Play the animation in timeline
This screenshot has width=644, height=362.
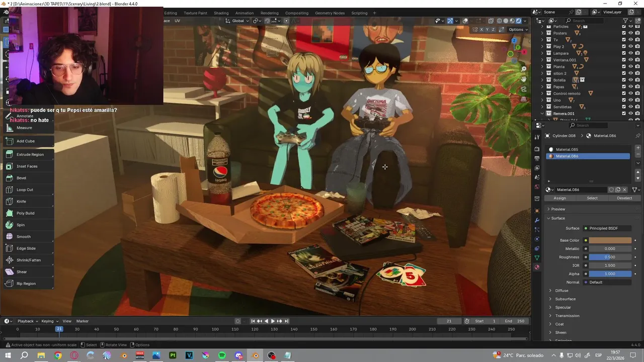[x=273, y=321]
